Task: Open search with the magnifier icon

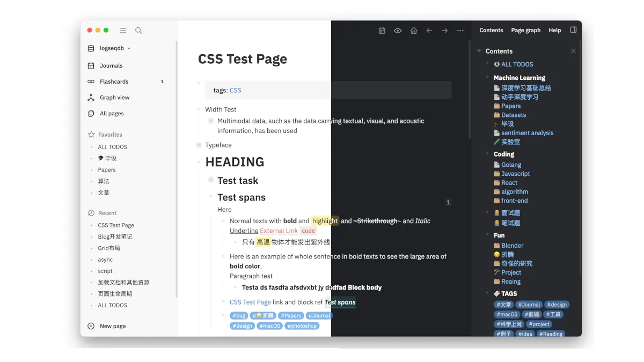Action: 138,31
